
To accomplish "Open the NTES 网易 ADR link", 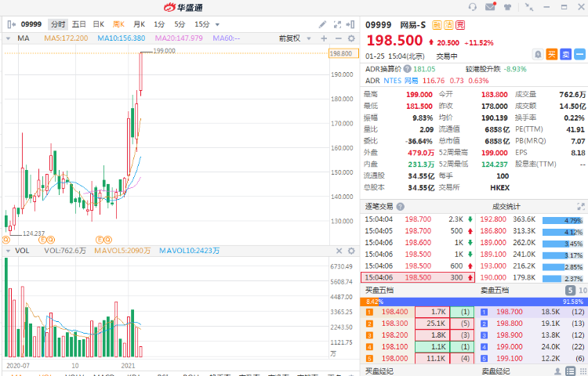I will [401, 81].
